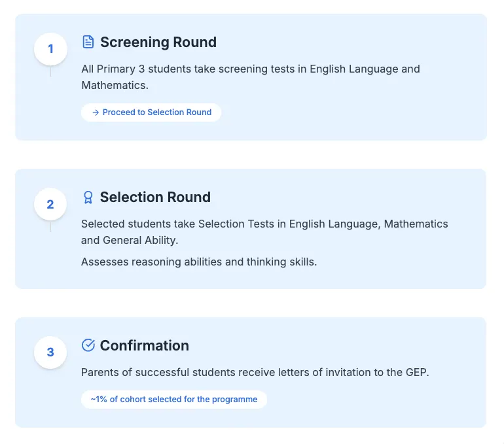Click the Primary 3 screening tests description
The image size is (504, 444).
point(251,77)
